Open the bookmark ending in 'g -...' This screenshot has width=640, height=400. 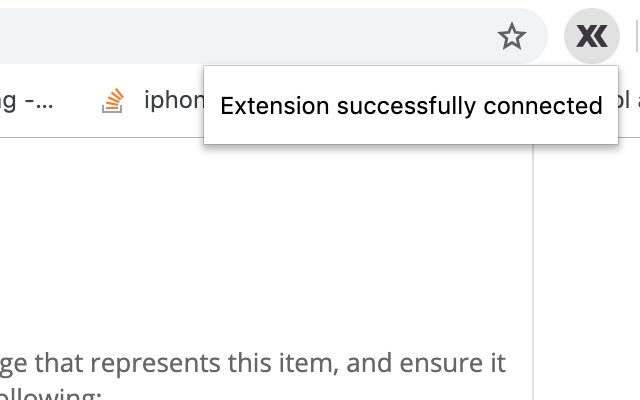tap(26, 100)
